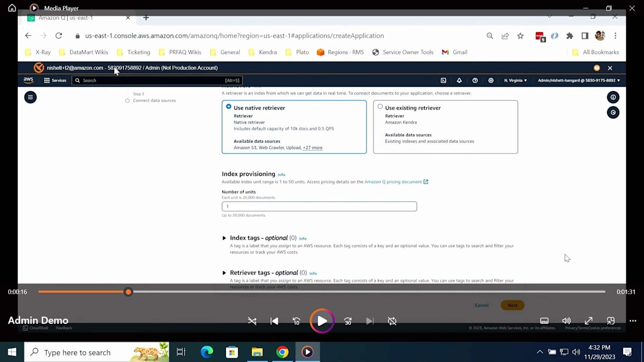Toggle shuffle in Media Player
The height and width of the screenshot is (362, 644).
[252, 321]
